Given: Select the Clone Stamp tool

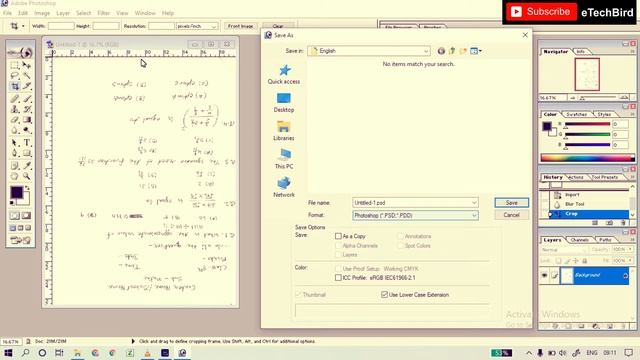Looking at the screenshot, I should (x=15, y=109).
